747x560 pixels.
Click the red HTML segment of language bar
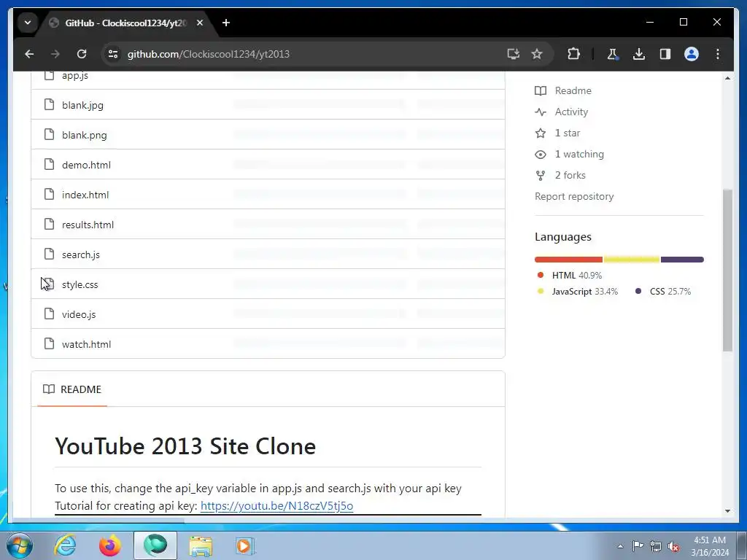pyautogui.click(x=568, y=260)
